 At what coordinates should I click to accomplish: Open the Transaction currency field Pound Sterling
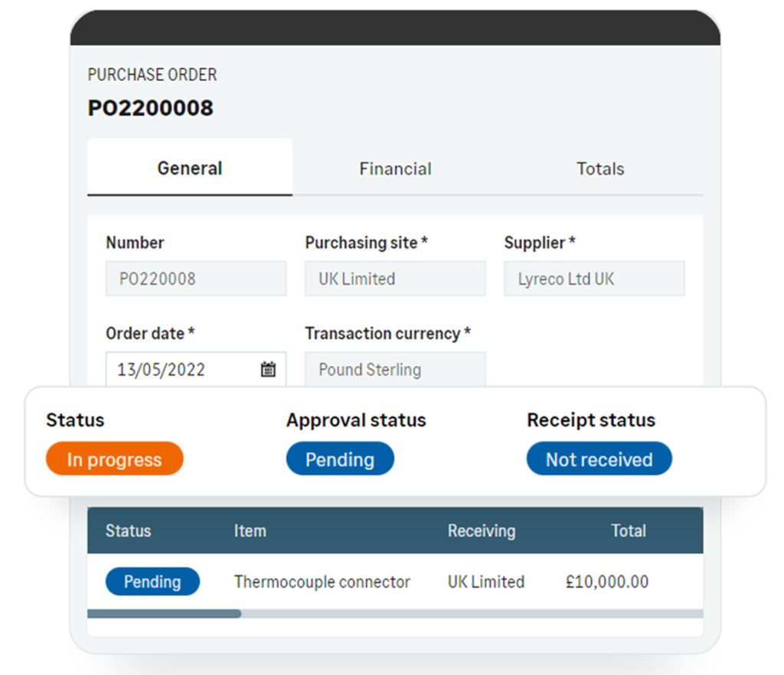pos(395,369)
